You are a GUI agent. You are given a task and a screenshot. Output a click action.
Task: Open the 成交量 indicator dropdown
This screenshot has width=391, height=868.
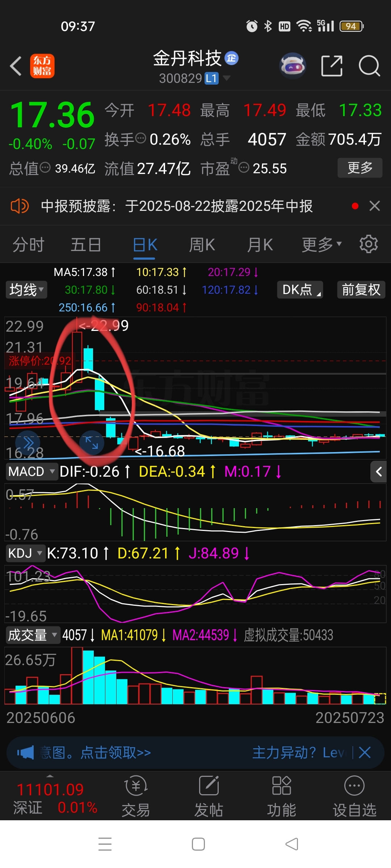click(x=33, y=635)
